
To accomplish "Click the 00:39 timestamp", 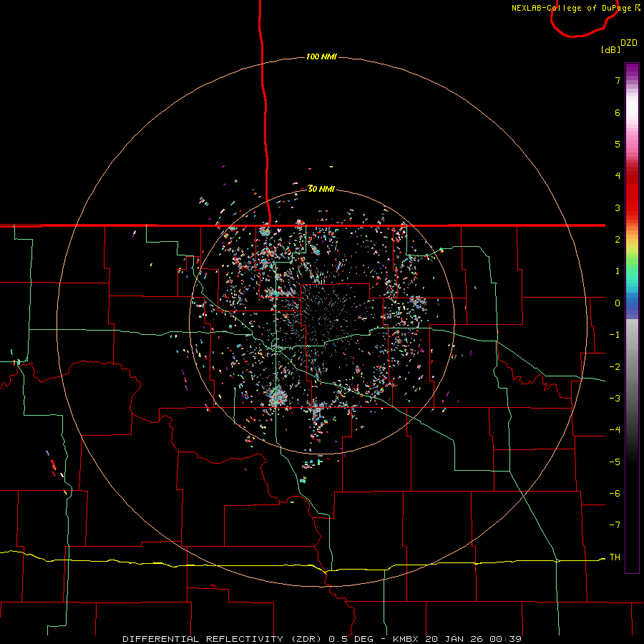I will click(x=506, y=639).
